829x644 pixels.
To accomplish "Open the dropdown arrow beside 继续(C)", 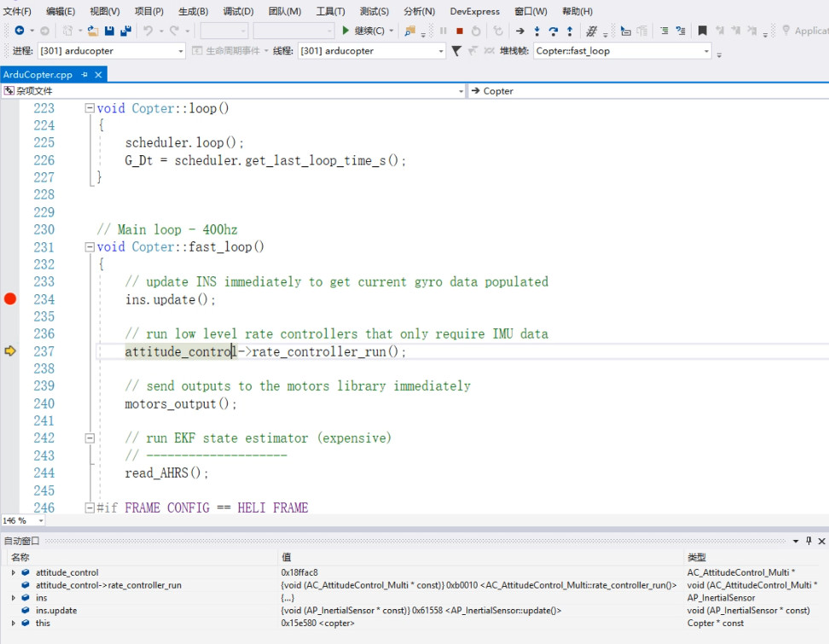I will pos(391,31).
